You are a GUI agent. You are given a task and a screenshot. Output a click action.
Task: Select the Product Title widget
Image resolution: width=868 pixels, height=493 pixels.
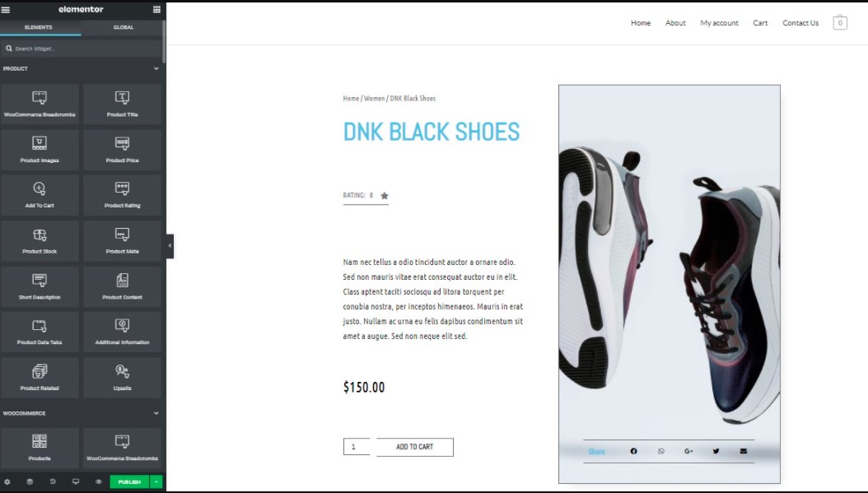click(123, 104)
